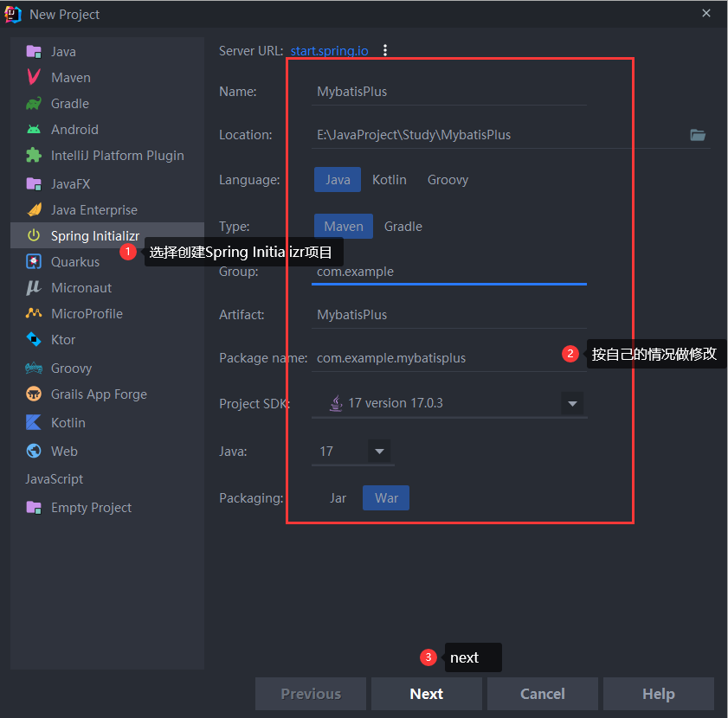Viewport: 728px width, 718px height.
Task: Set packaging to War
Action: tap(386, 498)
